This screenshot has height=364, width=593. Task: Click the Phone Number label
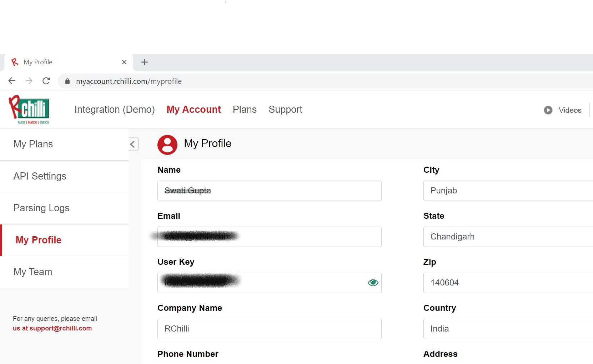[188, 354]
